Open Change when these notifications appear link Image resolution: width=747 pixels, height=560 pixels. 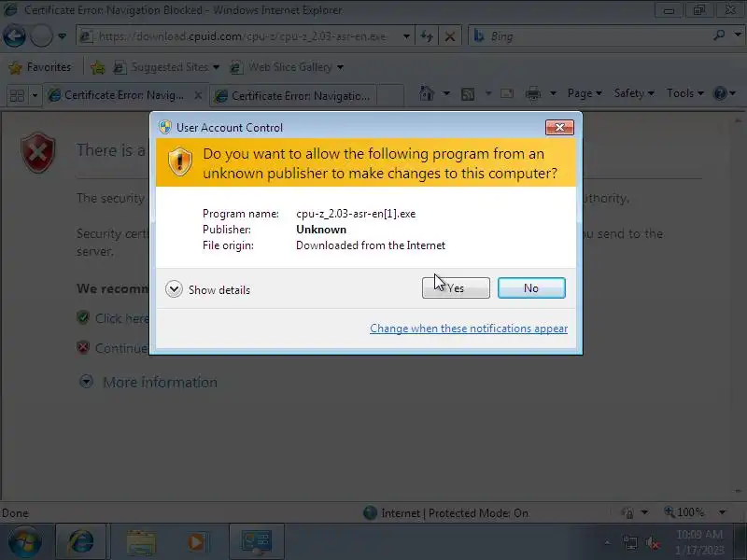coord(469,329)
